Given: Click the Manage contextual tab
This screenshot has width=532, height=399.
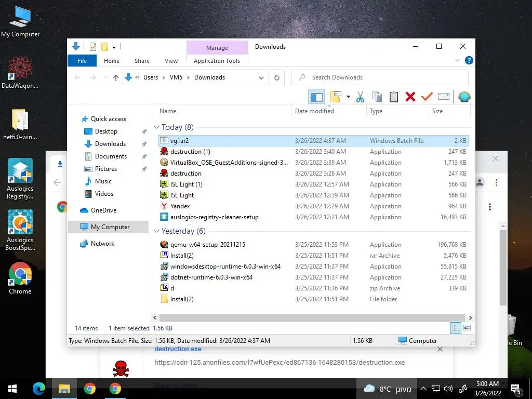Looking at the screenshot, I should point(217,48).
